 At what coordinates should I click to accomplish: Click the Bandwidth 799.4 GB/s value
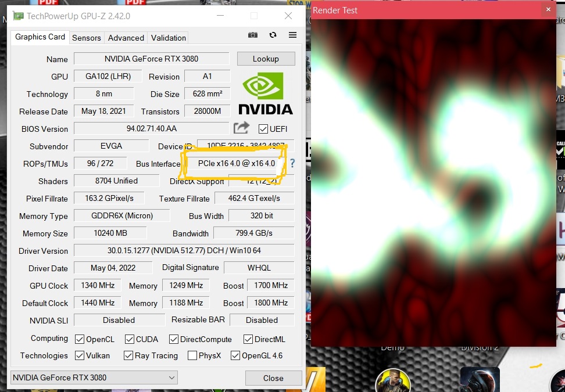click(253, 233)
